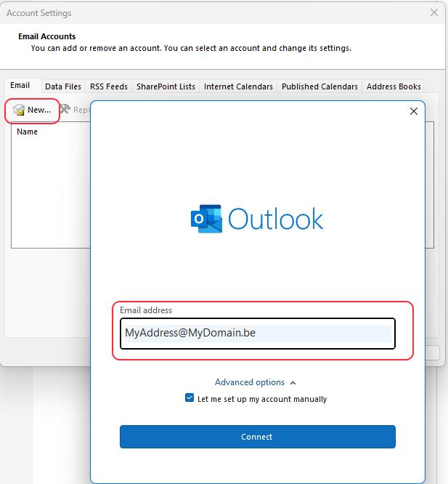Uncheck Let me set up my account manually
The width and height of the screenshot is (448, 484).
pyautogui.click(x=190, y=398)
